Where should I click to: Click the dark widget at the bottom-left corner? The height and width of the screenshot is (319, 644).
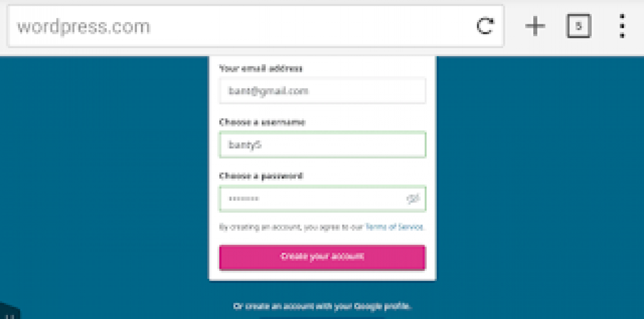click(9, 312)
